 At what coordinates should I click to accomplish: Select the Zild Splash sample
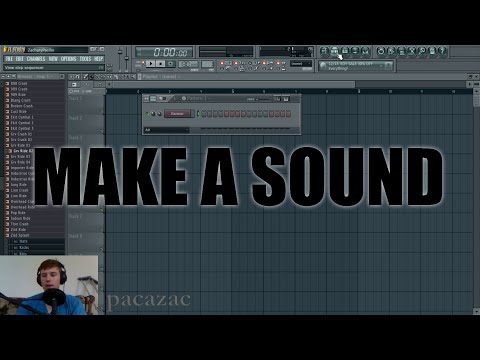pos(20,235)
